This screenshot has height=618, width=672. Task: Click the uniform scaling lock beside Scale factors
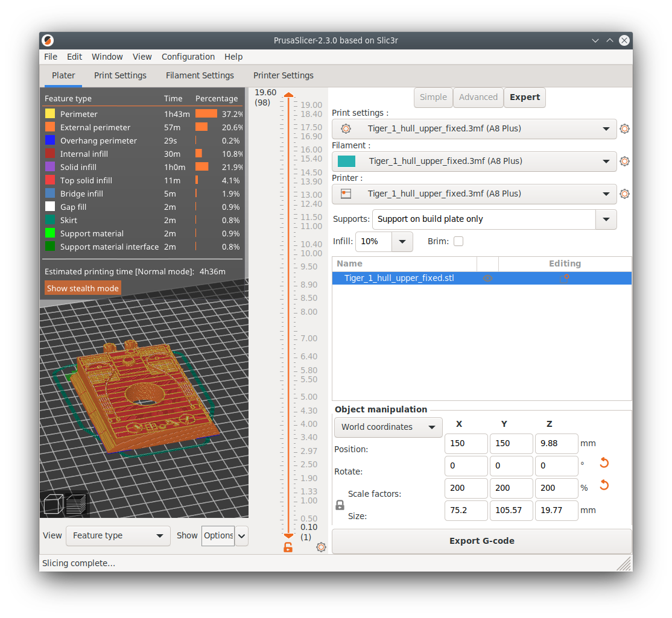pos(340,505)
